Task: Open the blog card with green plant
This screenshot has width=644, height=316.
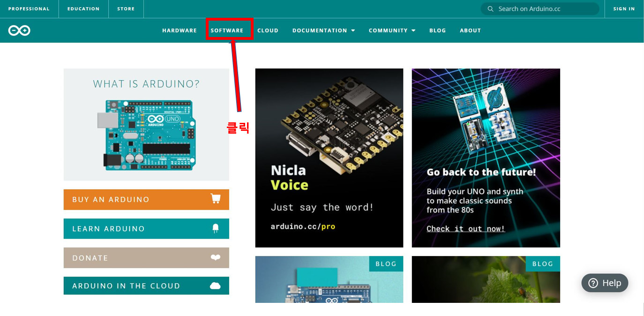Action: click(486, 279)
